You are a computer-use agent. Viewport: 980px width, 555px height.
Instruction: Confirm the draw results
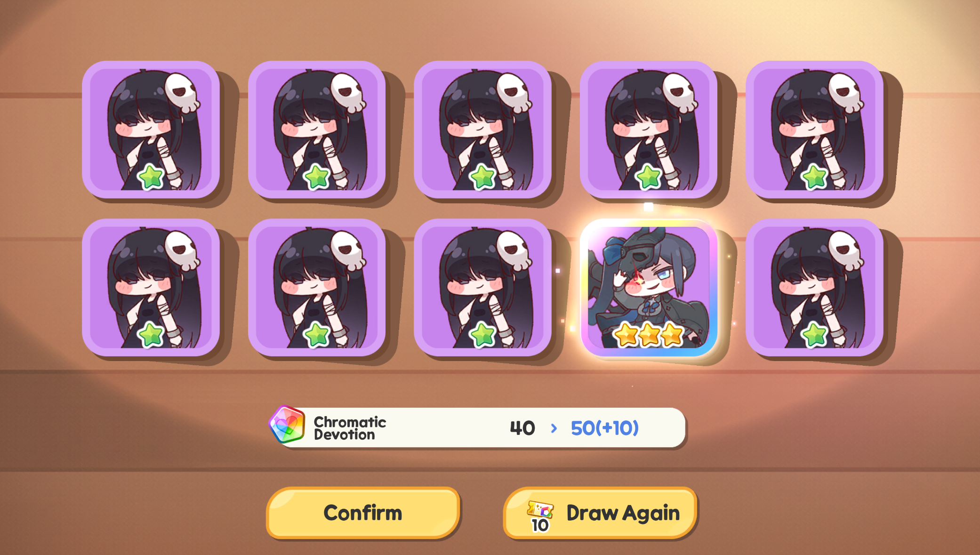(x=362, y=513)
